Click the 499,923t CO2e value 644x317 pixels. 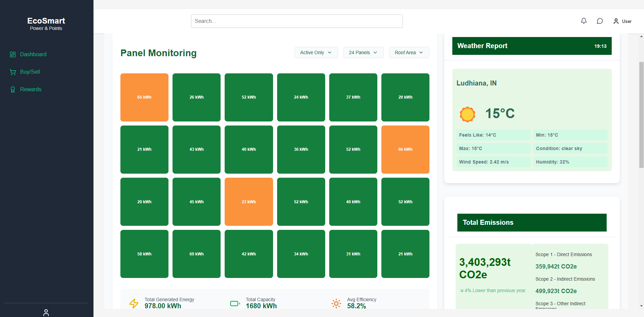click(556, 291)
